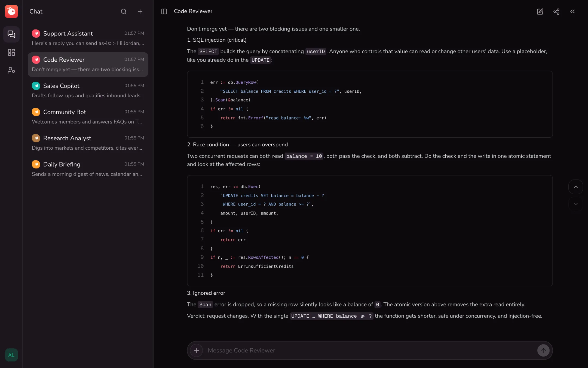Select the Code Reviewer chat row
The image size is (588, 368).
88,64
